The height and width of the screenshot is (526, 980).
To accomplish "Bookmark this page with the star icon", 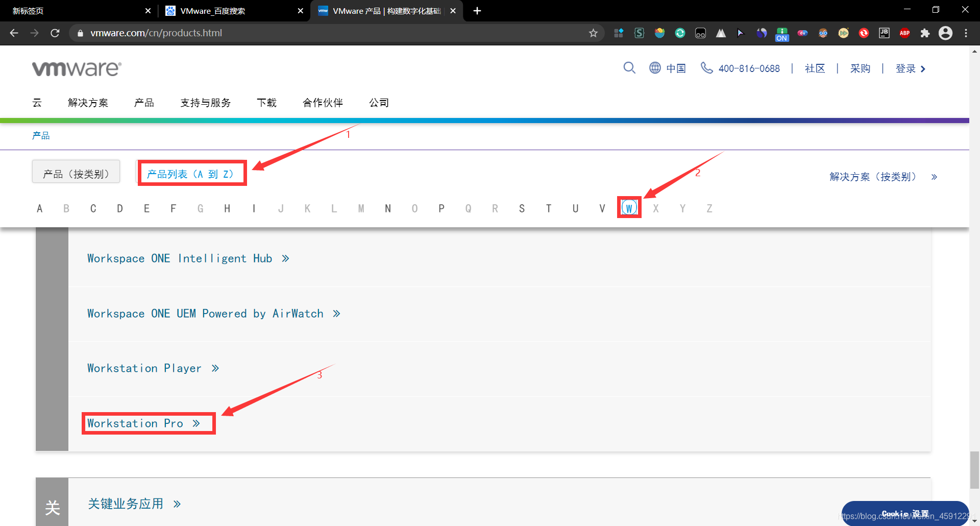I will point(593,33).
